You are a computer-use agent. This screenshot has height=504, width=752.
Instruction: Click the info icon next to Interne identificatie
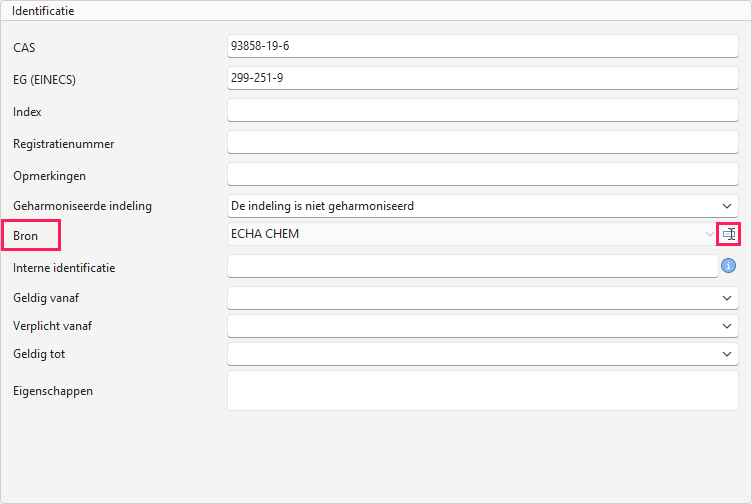pos(728,265)
